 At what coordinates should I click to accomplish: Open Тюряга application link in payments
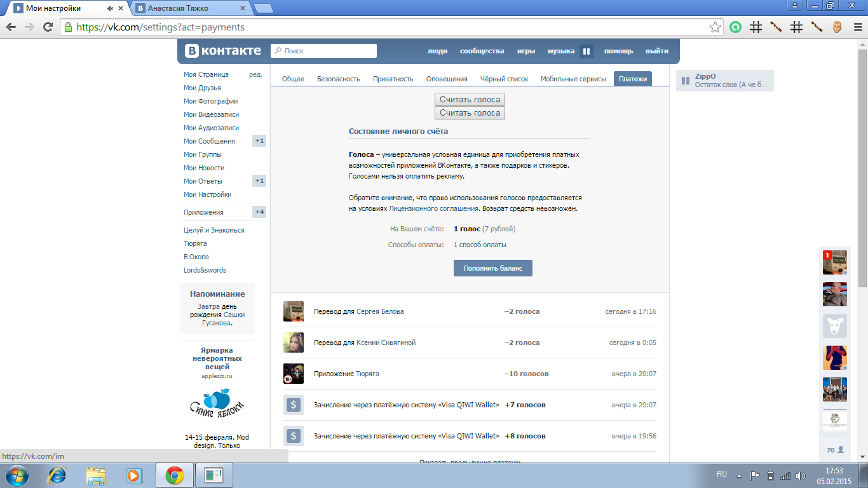point(367,374)
